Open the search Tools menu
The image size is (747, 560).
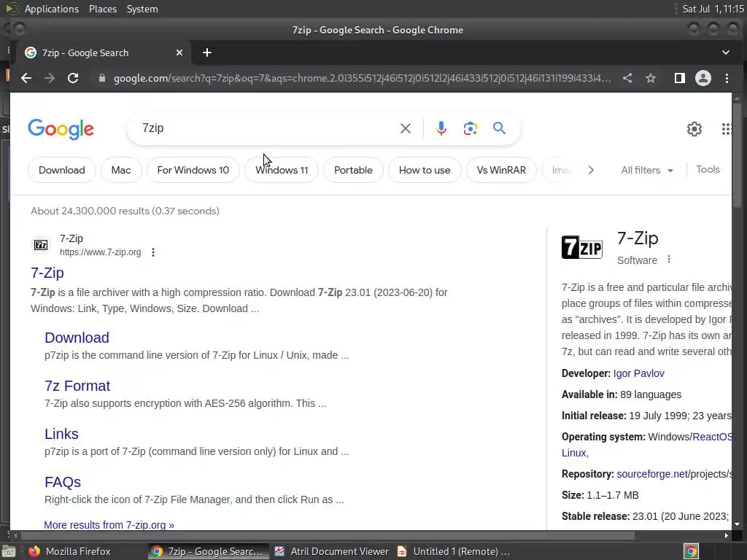(708, 169)
